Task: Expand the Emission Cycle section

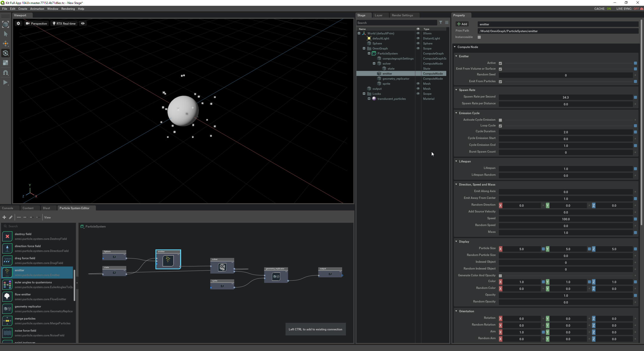Action: coord(457,113)
